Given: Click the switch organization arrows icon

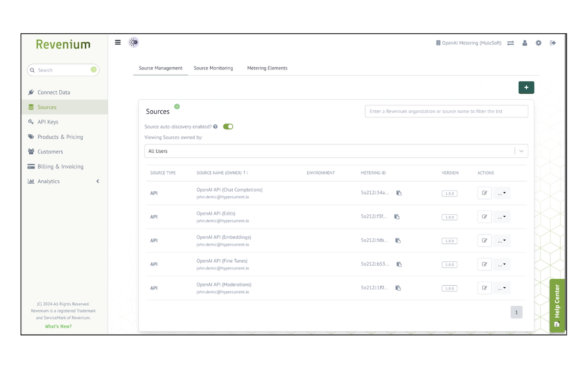Looking at the screenshot, I should 511,43.
